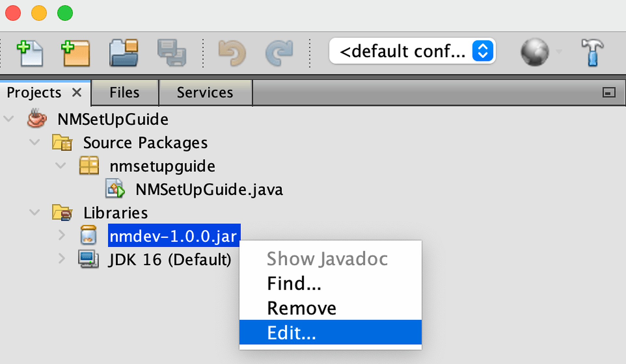Select the NMSetUpGuide project label
The width and height of the screenshot is (626, 364).
[x=113, y=119]
